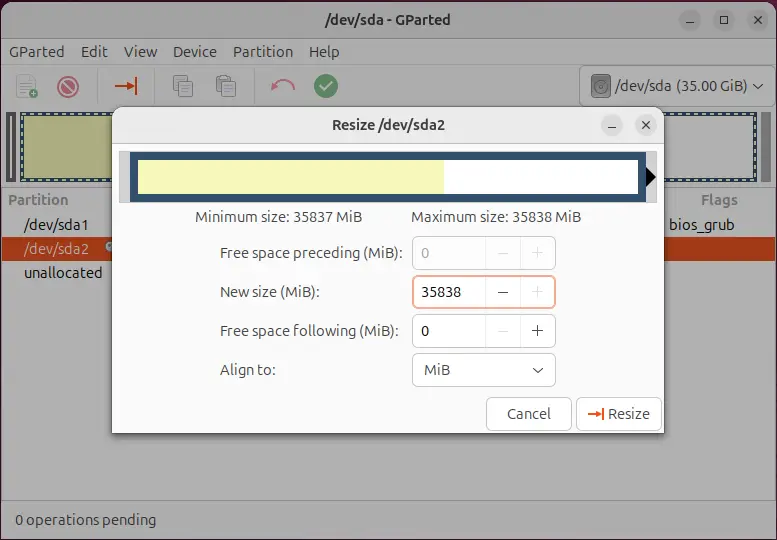Viewport: 777px width, 540px height.
Task: Click the Apply all operations checkmark
Action: 326,86
